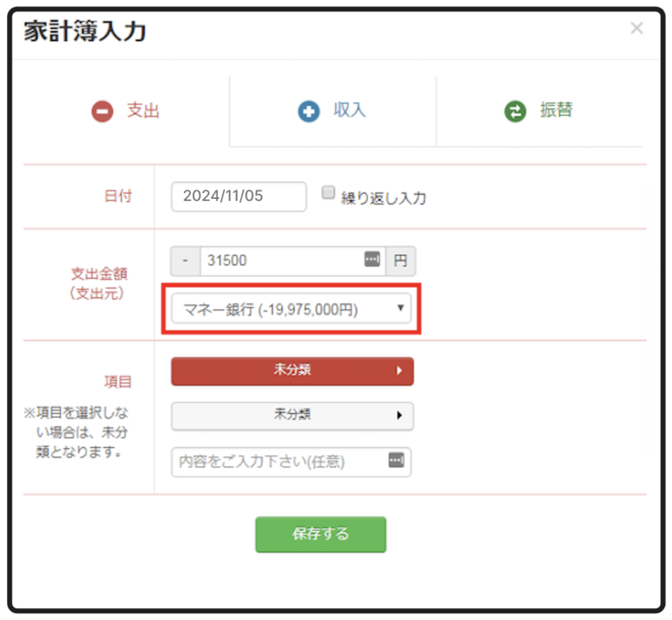Open the calculator icon in the amount field
Screen dimensions: 672x620
[372, 260]
